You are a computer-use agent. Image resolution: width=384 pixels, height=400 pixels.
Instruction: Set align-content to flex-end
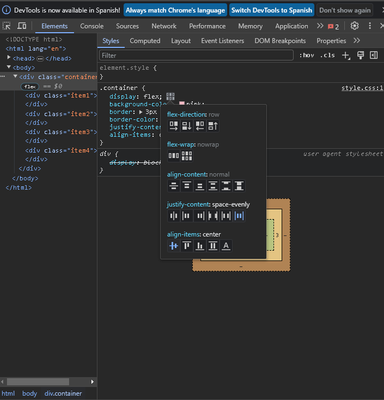200,186
